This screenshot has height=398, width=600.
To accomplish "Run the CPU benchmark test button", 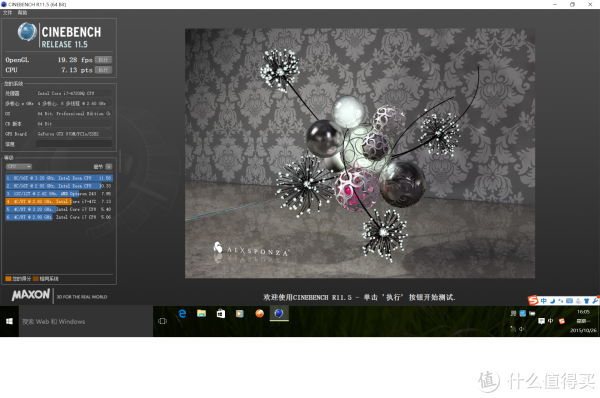I will pyautogui.click(x=103, y=70).
